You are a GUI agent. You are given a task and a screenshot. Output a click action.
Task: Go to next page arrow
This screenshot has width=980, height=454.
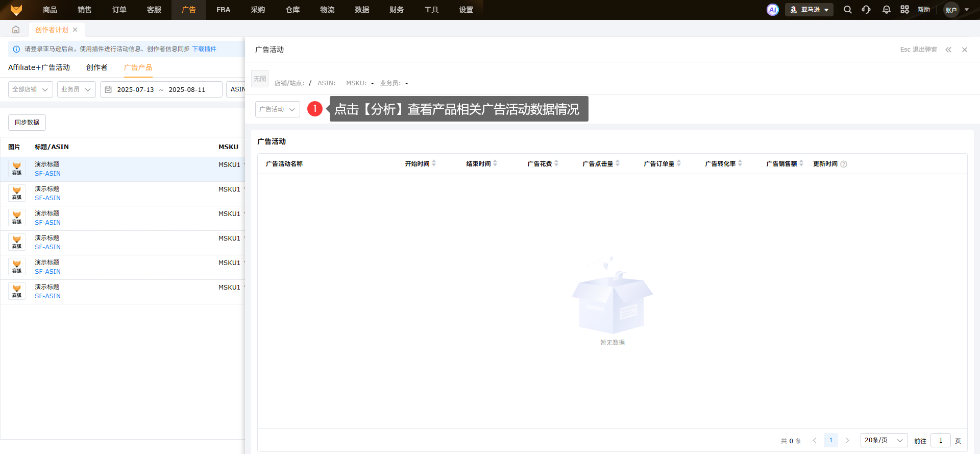pos(847,440)
